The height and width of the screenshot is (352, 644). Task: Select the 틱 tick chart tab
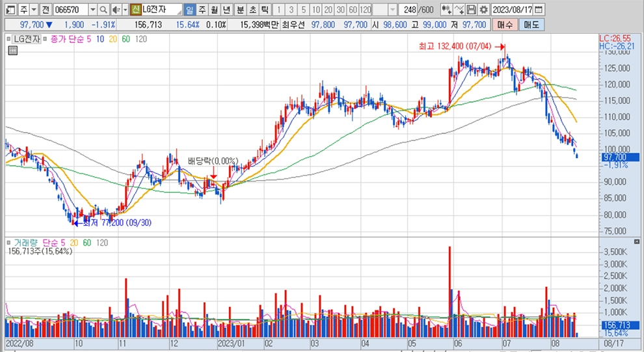coord(263,10)
